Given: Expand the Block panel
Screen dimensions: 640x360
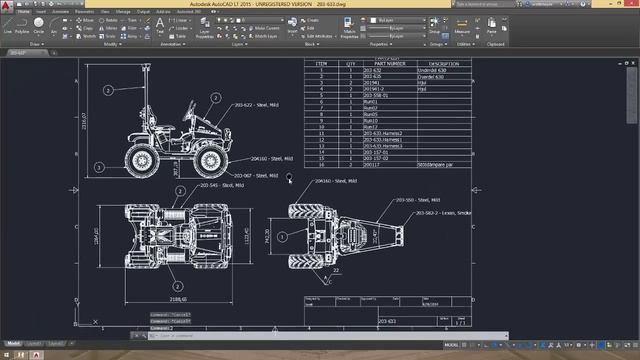Looking at the screenshot, I should pos(312,44).
